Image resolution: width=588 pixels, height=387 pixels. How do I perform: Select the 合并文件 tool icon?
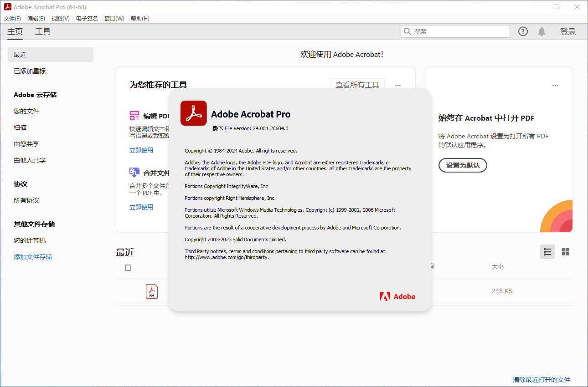pos(134,172)
